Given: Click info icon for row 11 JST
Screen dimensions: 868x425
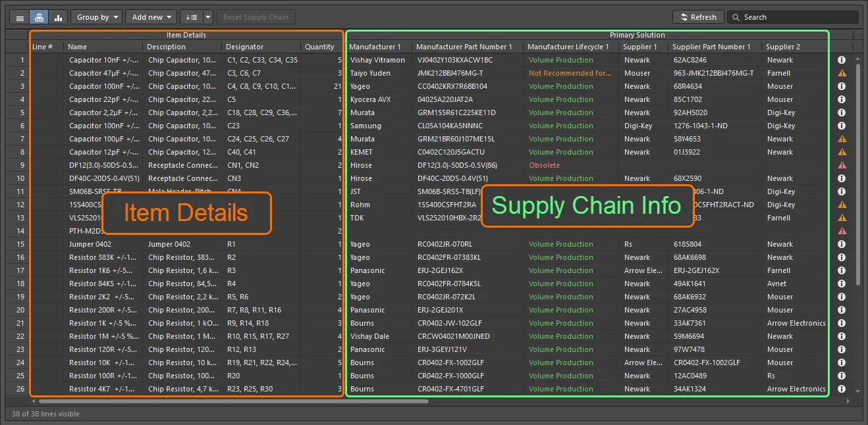Looking at the screenshot, I should pos(842,191).
